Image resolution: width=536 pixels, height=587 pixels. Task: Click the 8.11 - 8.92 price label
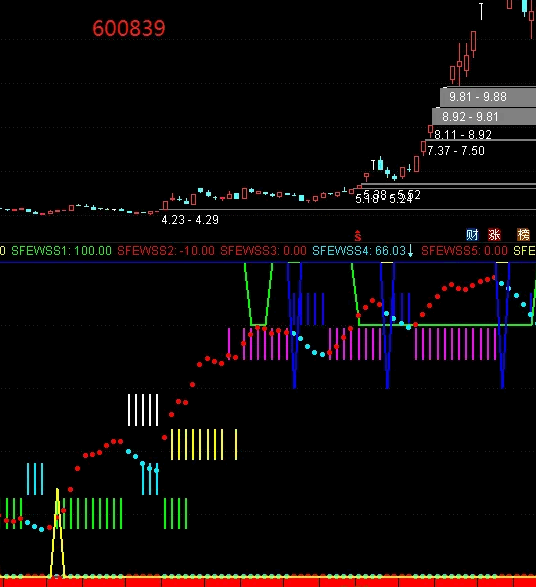coord(463,134)
